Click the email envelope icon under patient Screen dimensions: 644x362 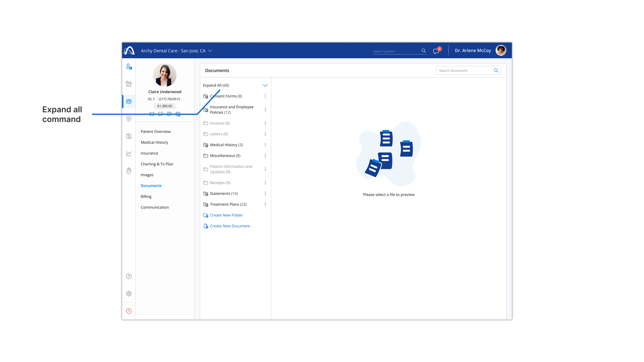152,114
